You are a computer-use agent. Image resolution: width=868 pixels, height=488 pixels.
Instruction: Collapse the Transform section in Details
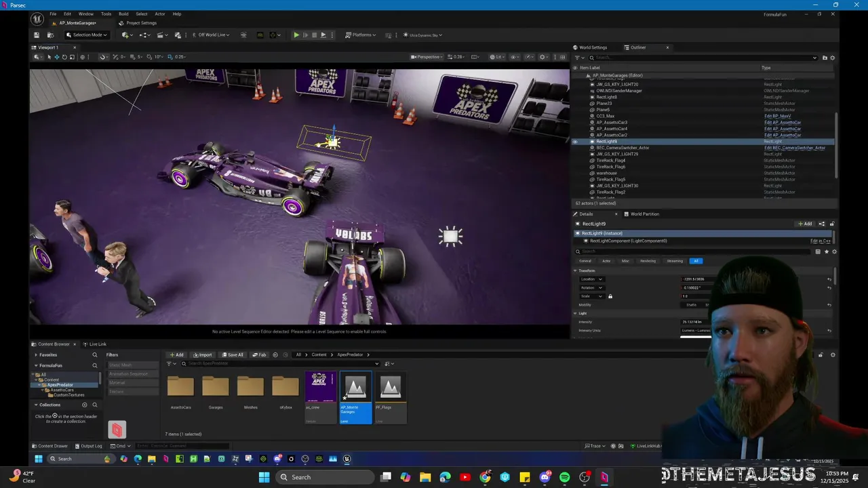(575, 270)
